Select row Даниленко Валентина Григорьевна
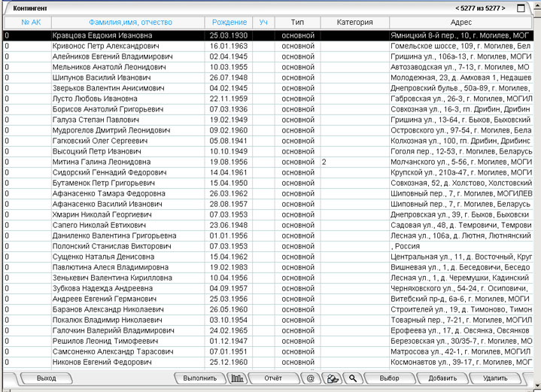The height and width of the screenshot is (392, 541). click(x=268, y=236)
